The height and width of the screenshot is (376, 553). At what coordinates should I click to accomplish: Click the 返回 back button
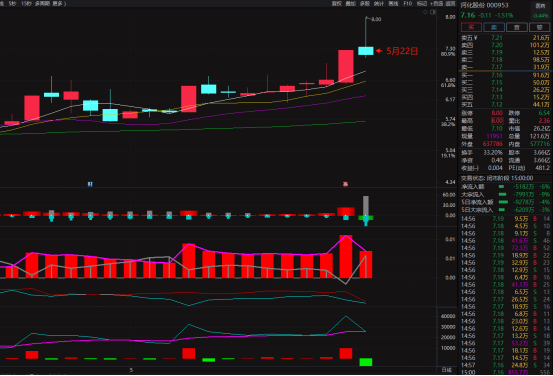pyautogui.click(x=450, y=4)
